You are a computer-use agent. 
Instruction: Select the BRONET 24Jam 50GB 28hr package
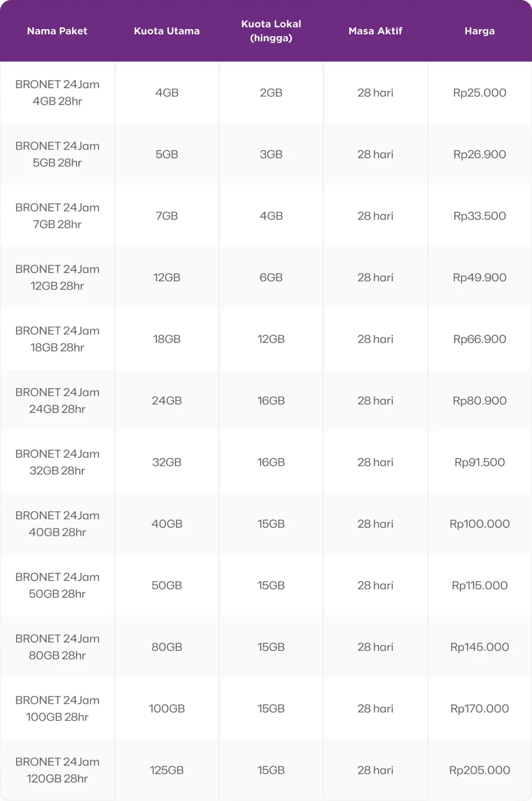point(57,585)
